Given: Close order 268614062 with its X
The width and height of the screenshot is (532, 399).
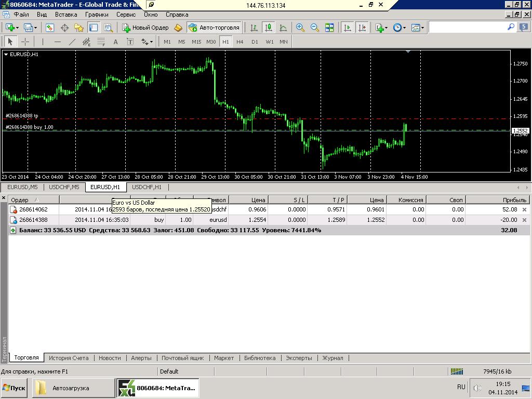Looking at the screenshot, I should 524,210.
